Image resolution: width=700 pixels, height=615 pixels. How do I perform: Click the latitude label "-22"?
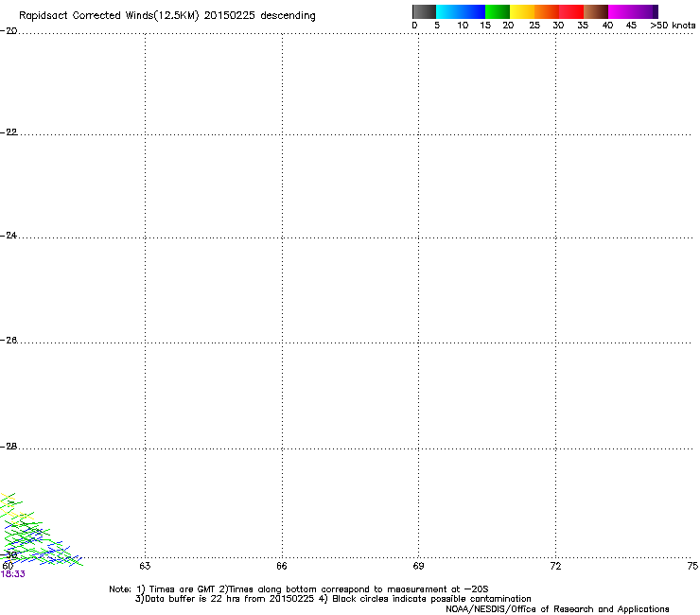click(9, 132)
